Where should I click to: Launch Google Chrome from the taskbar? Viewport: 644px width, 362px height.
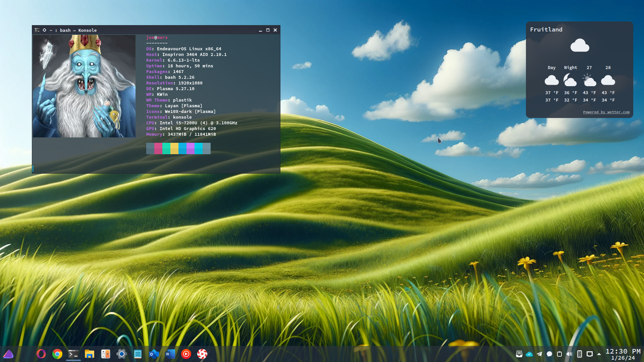(57, 354)
